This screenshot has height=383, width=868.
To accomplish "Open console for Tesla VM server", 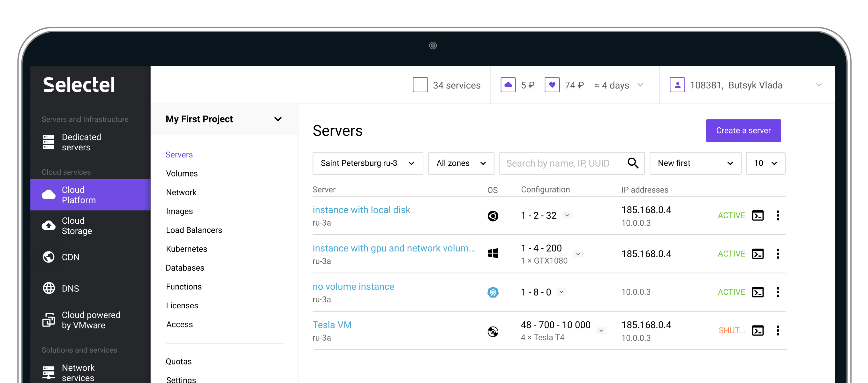I will click(x=758, y=330).
